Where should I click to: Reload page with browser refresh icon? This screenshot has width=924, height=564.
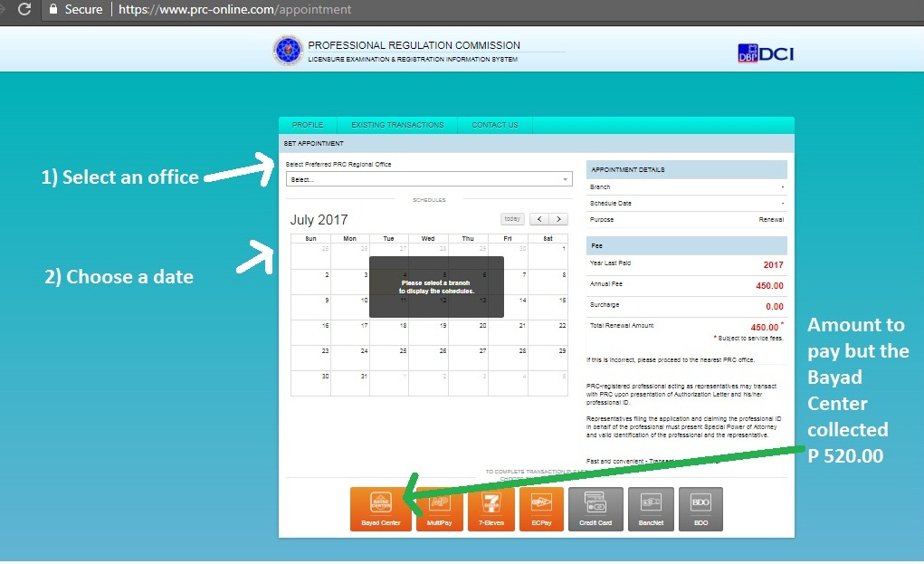(x=24, y=9)
